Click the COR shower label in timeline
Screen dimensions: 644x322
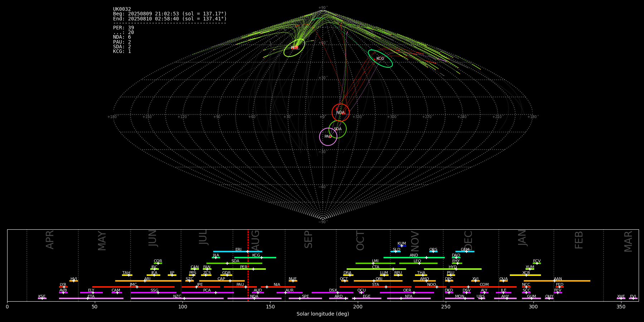(158, 261)
